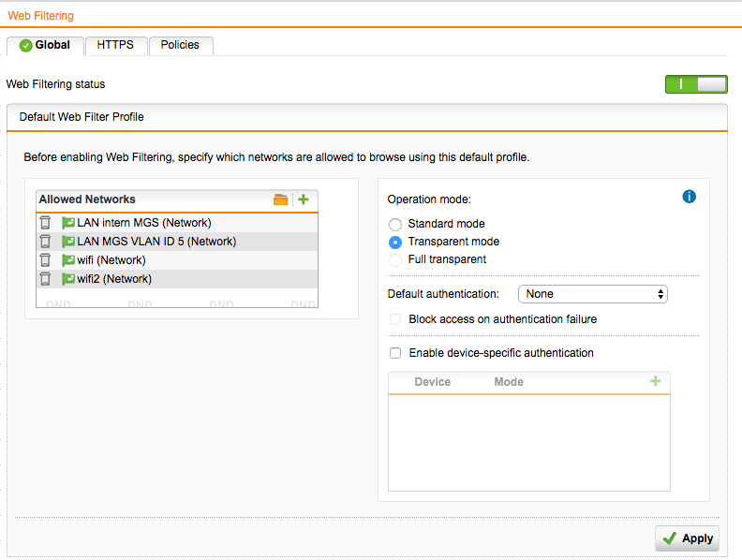The width and height of the screenshot is (742, 560).
Task: Select LAN intern MGS (Network) entry
Action: (x=143, y=223)
